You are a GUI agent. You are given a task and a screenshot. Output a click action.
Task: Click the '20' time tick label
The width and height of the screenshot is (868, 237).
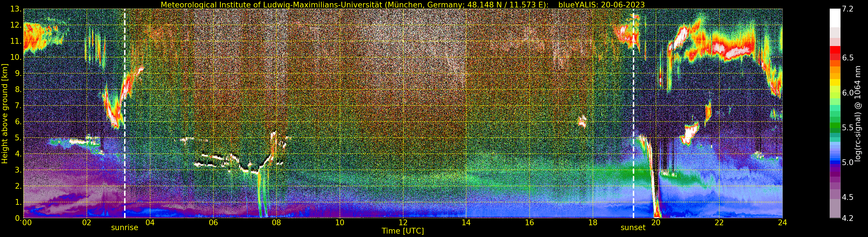click(656, 223)
